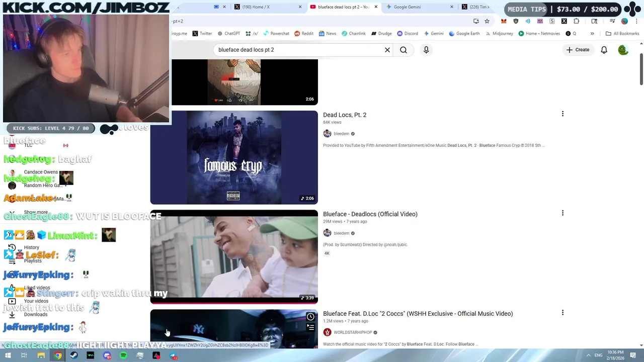
Task: Open the Twitter bookmark
Action: [202, 34]
